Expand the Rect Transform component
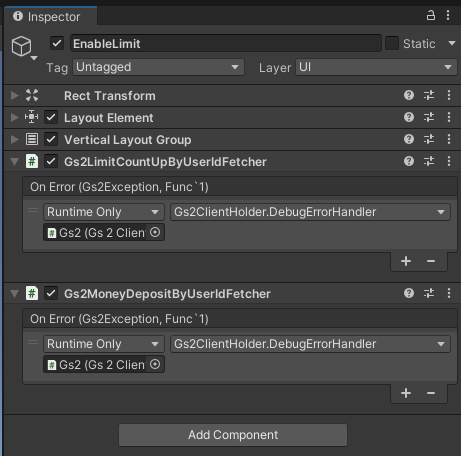 click(x=14, y=96)
